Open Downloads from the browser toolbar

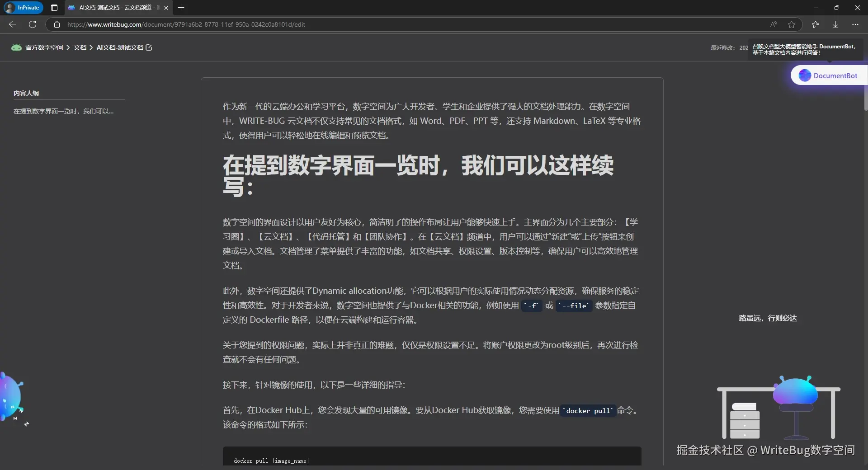click(835, 24)
